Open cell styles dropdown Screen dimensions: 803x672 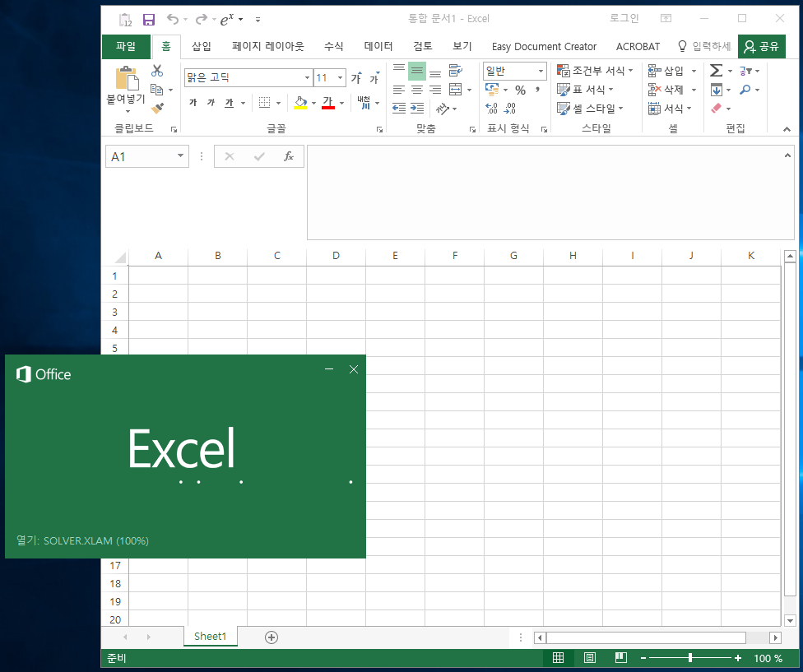click(590, 109)
